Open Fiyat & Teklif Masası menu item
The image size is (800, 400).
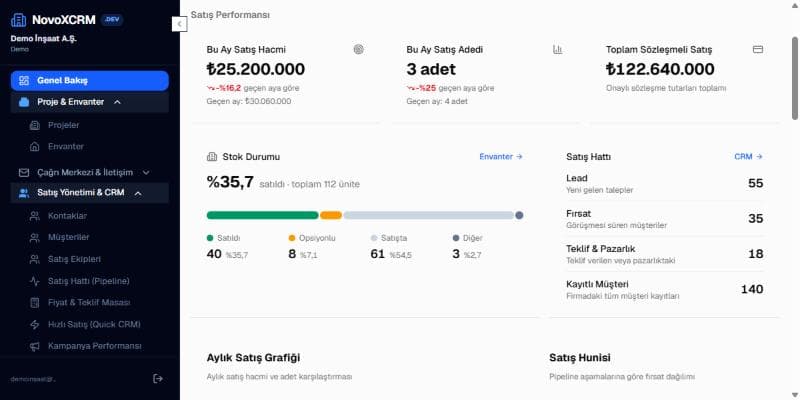(x=90, y=303)
